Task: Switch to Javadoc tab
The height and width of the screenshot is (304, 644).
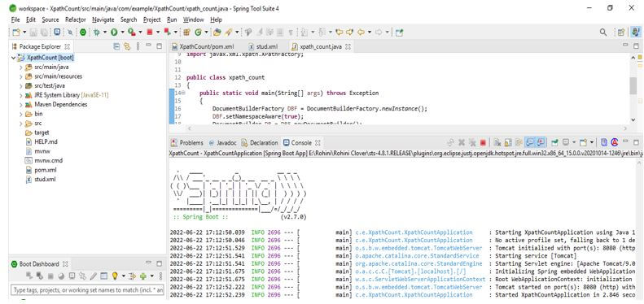Action: (222, 143)
